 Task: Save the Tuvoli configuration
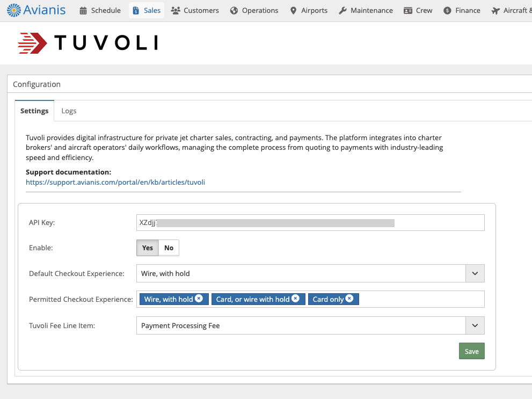(x=472, y=351)
